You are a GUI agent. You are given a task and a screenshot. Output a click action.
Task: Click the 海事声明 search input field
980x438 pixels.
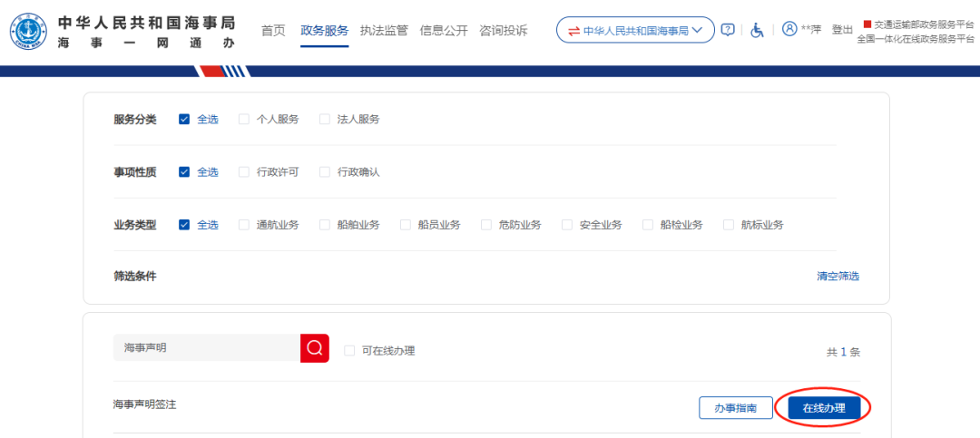point(207,348)
